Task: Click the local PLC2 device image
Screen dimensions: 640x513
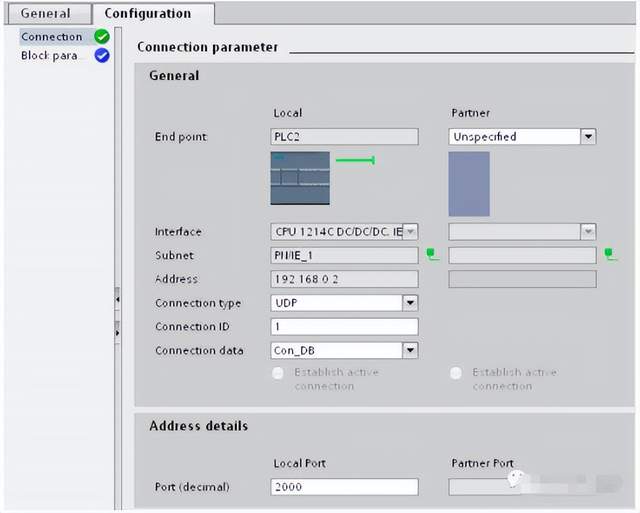Action: click(299, 179)
